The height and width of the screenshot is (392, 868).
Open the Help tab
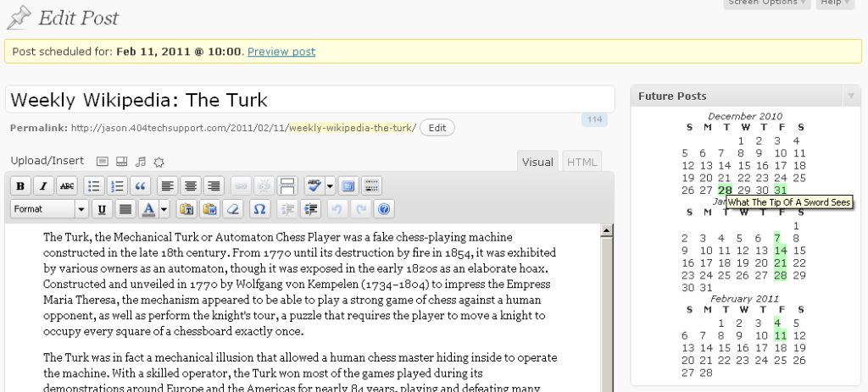coord(834,3)
